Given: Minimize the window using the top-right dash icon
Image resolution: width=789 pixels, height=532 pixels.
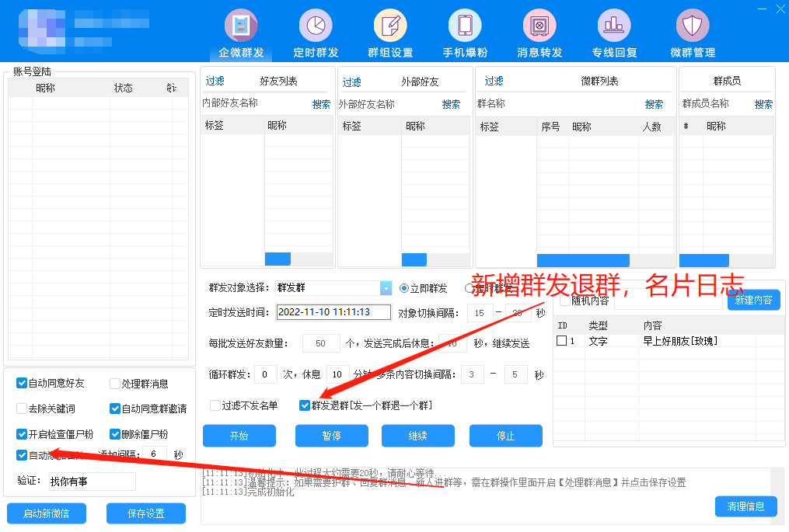Looking at the screenshot, I should pos(759,9).
